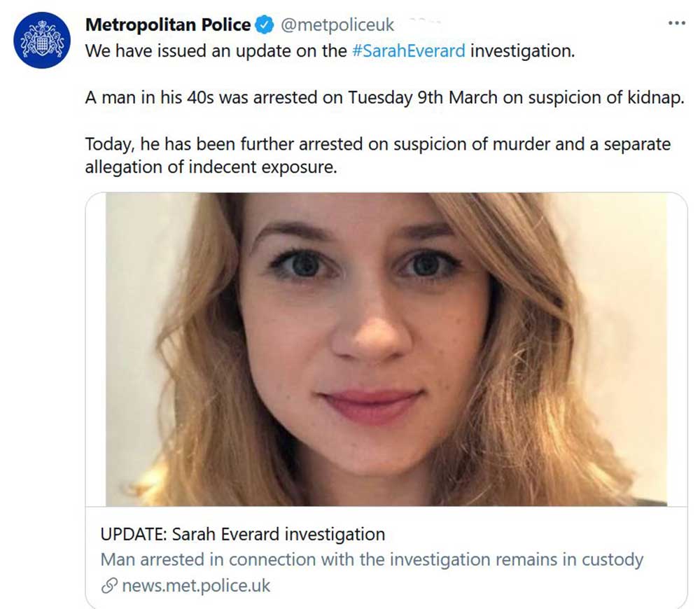Click the blue verified badge
This screenshot has height=609, width=700.
[x=265, y=25]
